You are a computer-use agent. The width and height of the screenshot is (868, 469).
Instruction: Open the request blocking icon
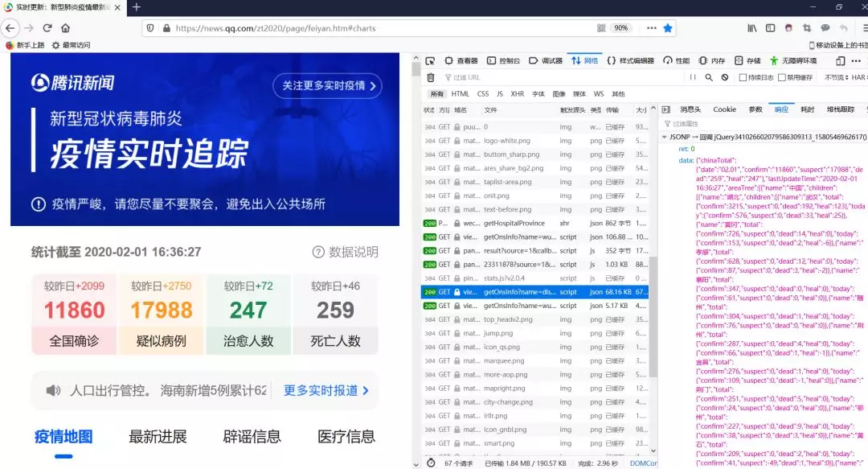(x=725, y=77)
